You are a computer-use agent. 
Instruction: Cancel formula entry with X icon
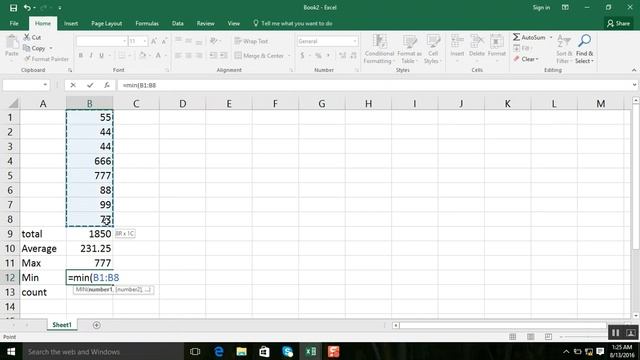tap(73, 85)
